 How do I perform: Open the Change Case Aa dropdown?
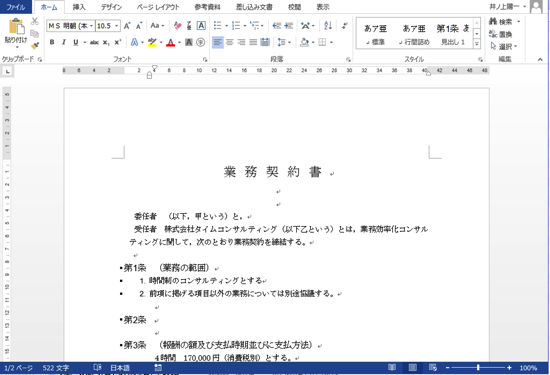[157, 26]
